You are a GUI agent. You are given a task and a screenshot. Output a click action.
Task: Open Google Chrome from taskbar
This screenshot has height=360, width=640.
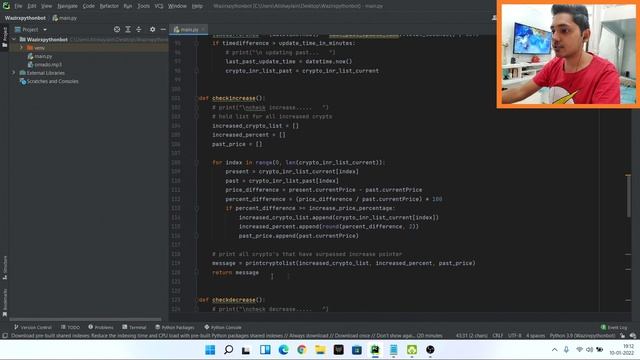point(302,350)
